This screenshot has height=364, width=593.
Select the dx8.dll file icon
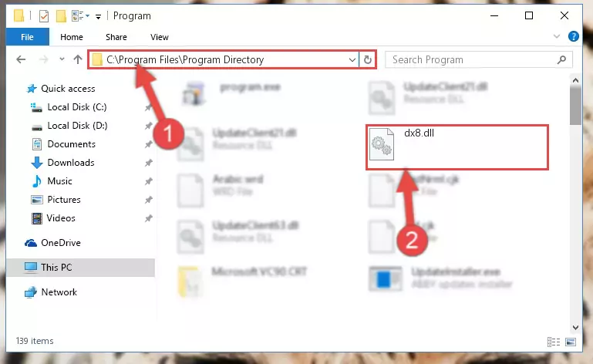click(x=382, y=144)
